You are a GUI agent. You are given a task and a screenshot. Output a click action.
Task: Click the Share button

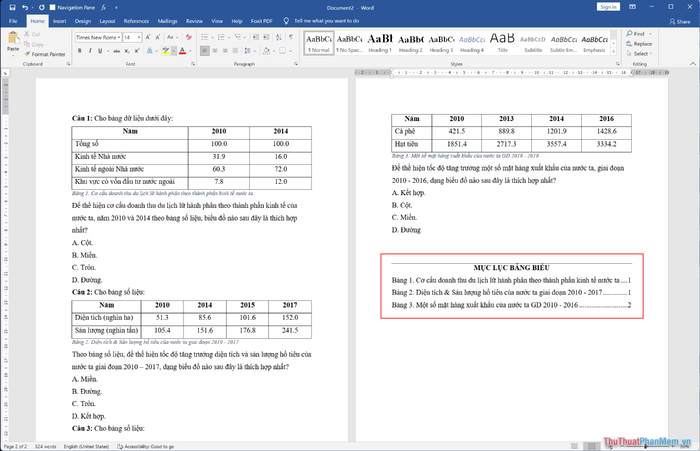coord(679,20)
